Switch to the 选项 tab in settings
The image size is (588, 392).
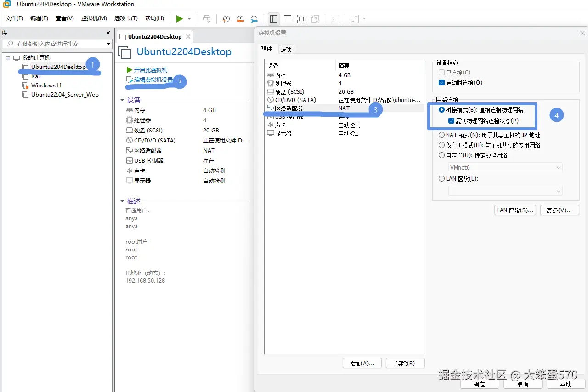point(286,49)
